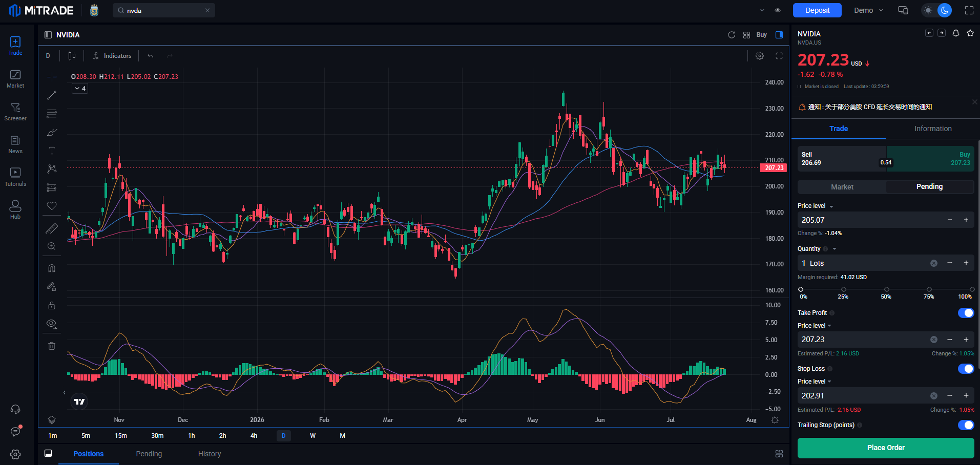Expand the Demo account dropdown

[869, 10]
